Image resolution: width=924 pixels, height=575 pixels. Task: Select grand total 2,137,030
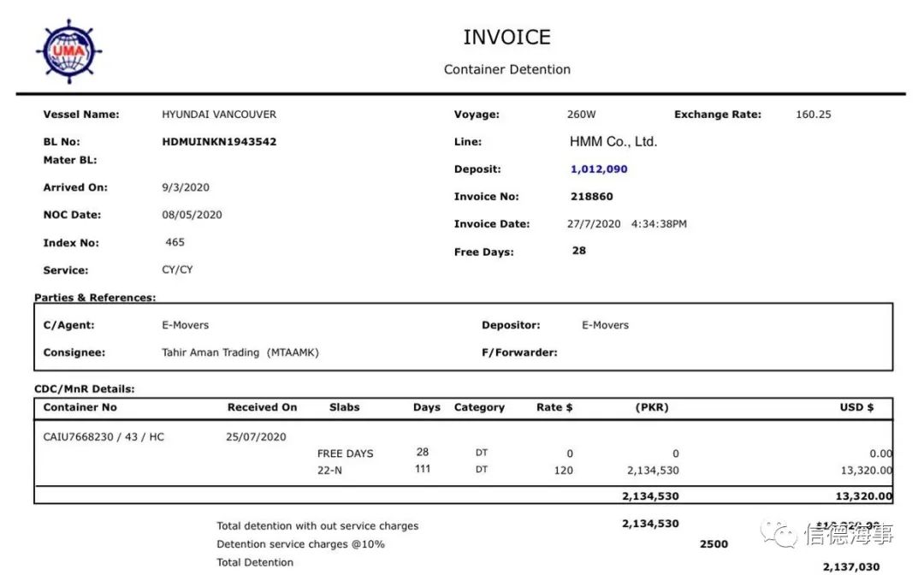point(851,566)
